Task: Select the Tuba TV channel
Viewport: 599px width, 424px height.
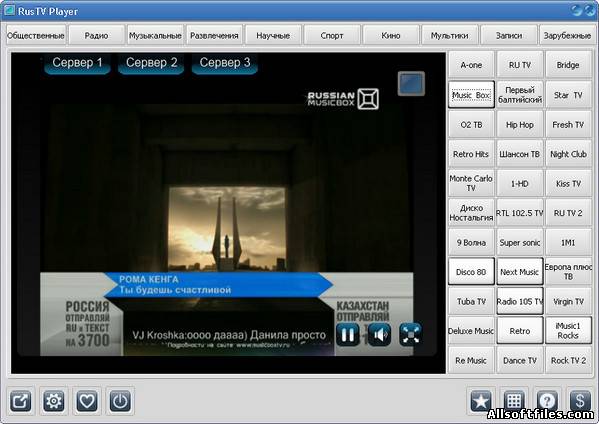Action: click(x=471, y=301)
